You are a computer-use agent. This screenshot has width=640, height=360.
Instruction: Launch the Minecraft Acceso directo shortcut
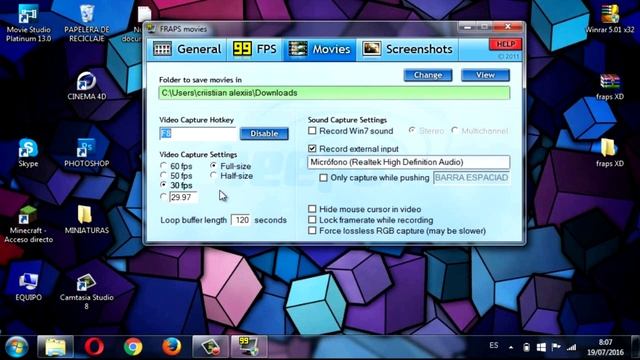coord(28,224)
